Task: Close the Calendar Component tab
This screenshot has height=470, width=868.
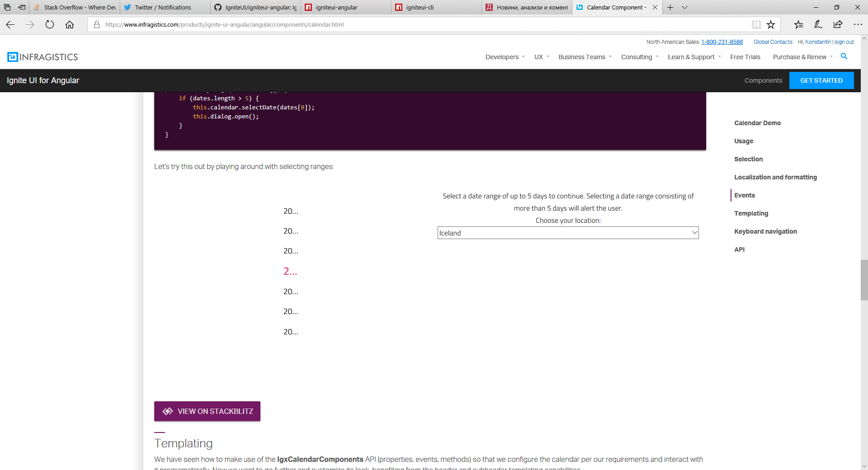Action: pyautogui.click(x=655, y=7)
